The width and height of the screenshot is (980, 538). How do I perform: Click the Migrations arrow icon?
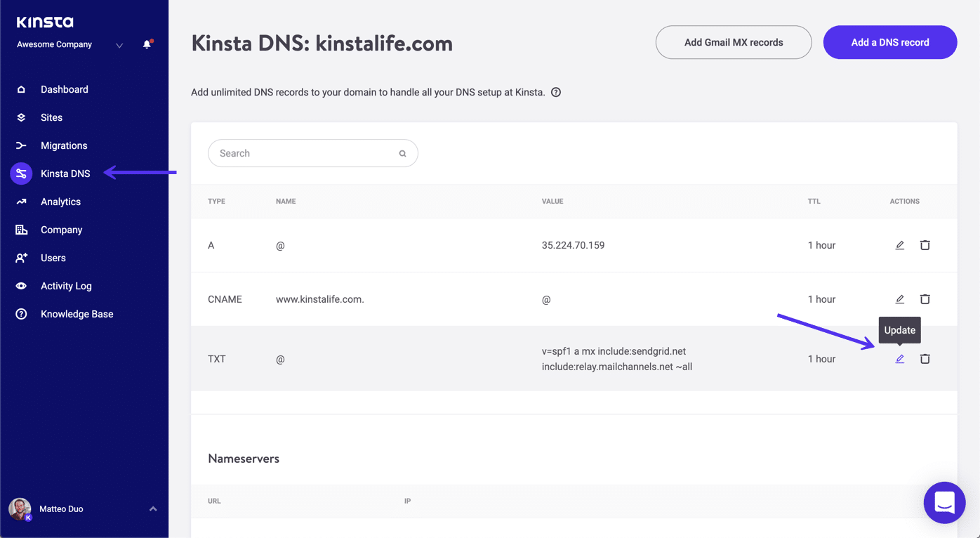coord(21,145)
